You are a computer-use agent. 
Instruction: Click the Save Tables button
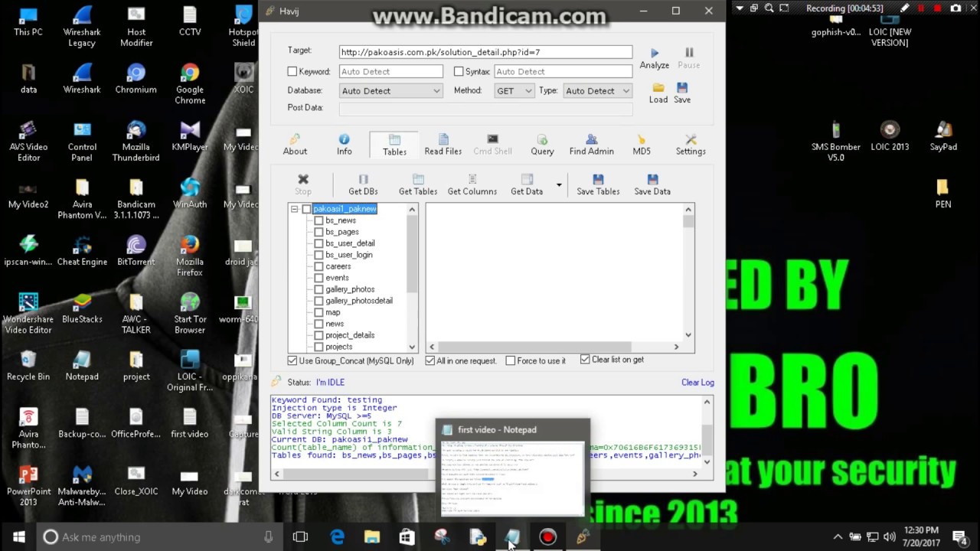pos(598,185)
